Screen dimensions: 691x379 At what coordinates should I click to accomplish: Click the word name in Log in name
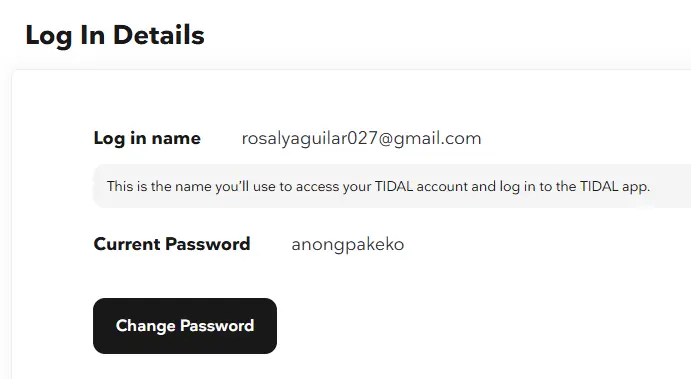click(x=176, y=139)
